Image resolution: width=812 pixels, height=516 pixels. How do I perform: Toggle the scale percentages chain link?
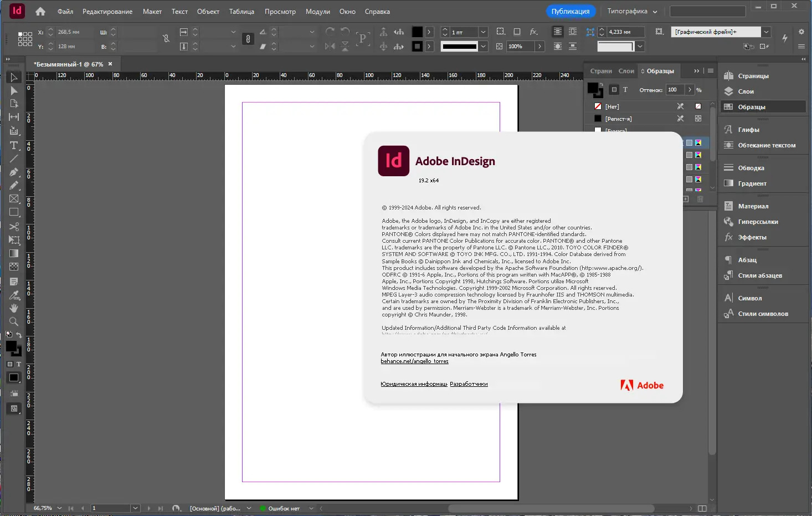point(248,39)
